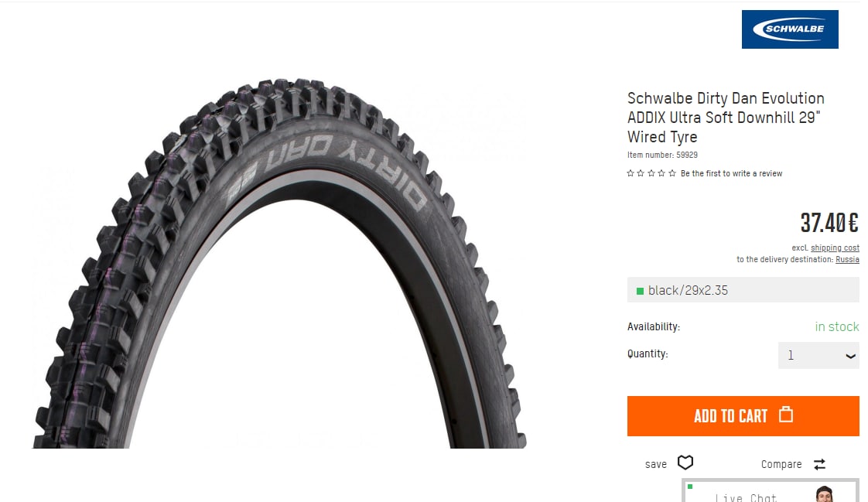
Task: Click the live chat agent avatar
Action: [824, 493]
